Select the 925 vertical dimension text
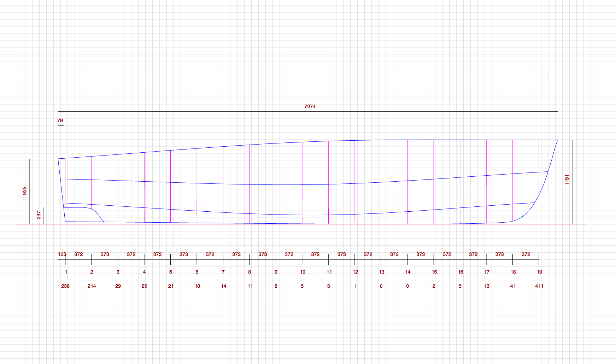 pyautogui.click(x=25, y=191)
